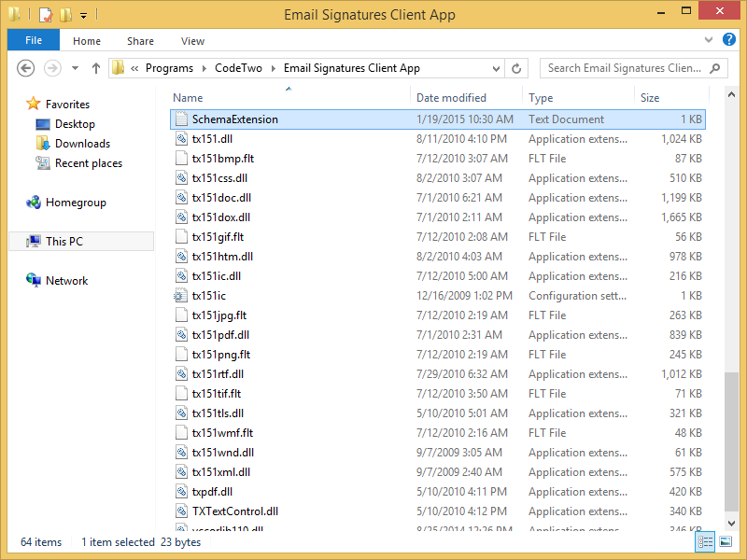
Task: Open the Customize Quick Access Toolbar dropdown
Action: tap(84, 14)
